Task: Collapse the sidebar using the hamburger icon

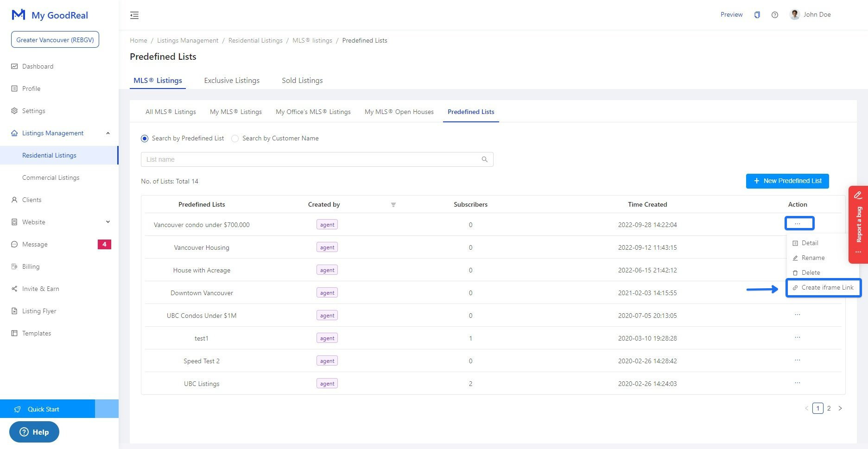Action: pos(134,15)
